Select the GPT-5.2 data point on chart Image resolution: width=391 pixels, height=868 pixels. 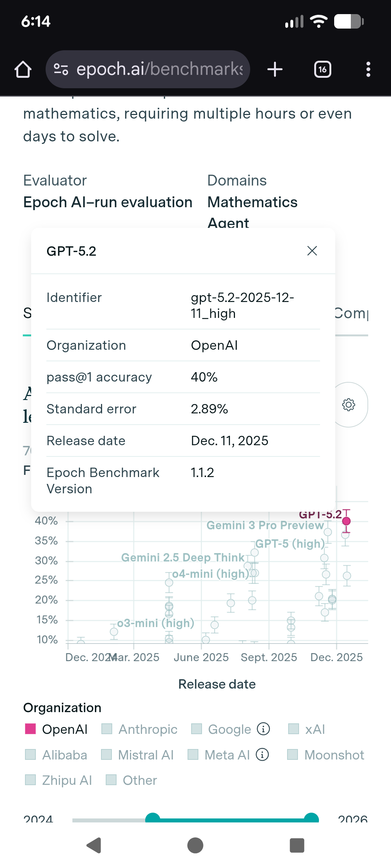(x=346, y=521)
